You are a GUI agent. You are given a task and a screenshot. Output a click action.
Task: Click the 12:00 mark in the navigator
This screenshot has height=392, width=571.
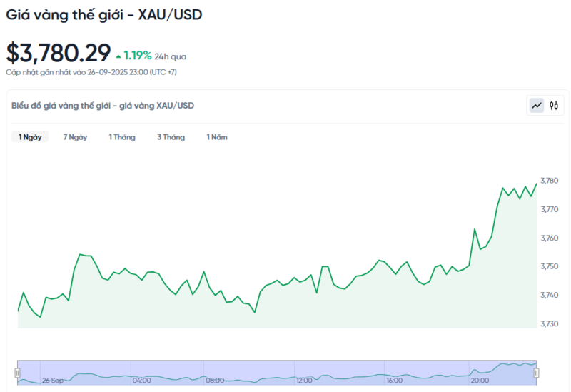pyautogui.click(x=305, y=381)
